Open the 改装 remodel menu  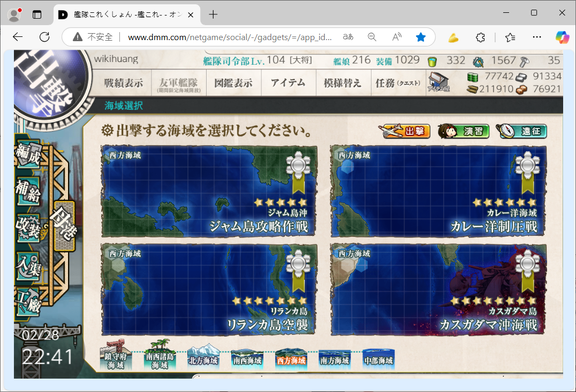point(28,228)
